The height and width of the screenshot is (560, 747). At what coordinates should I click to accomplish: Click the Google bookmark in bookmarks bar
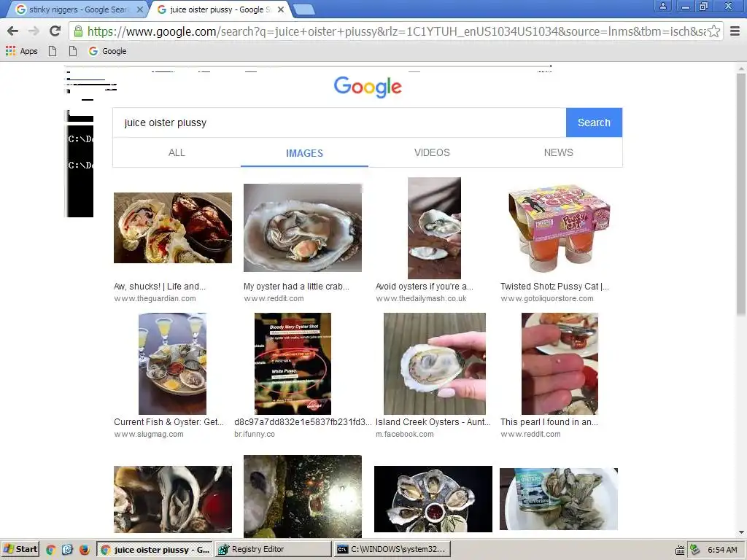[x=108, y=51]
